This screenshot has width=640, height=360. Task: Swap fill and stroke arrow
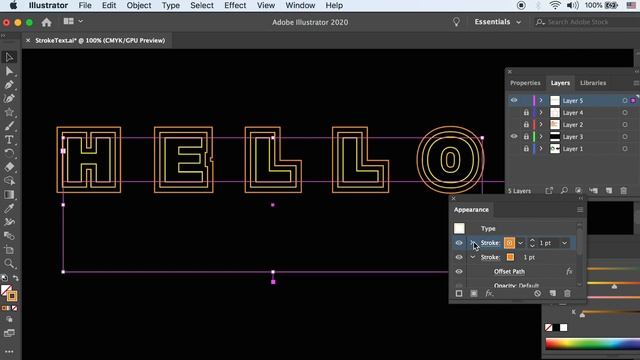(x=16, y=278)
